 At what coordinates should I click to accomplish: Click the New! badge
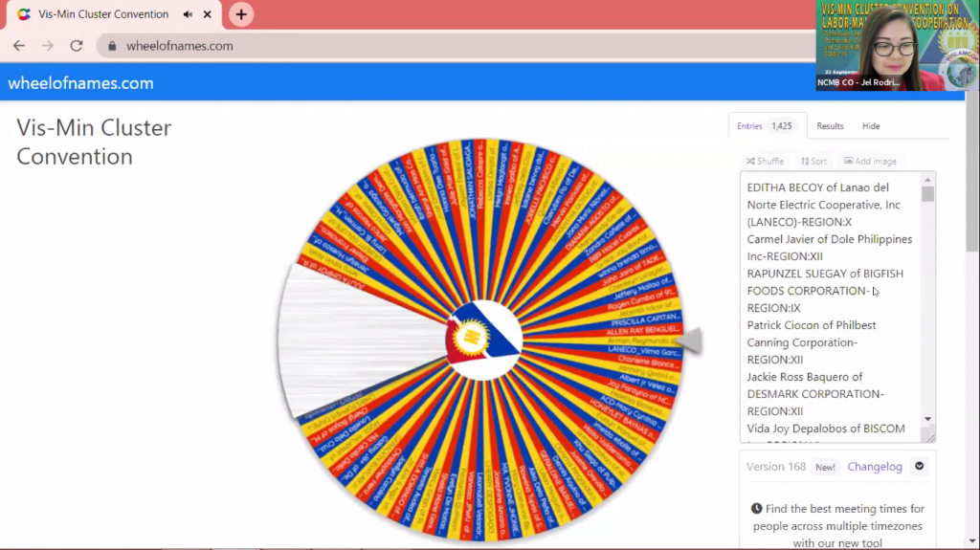[825, 467]
